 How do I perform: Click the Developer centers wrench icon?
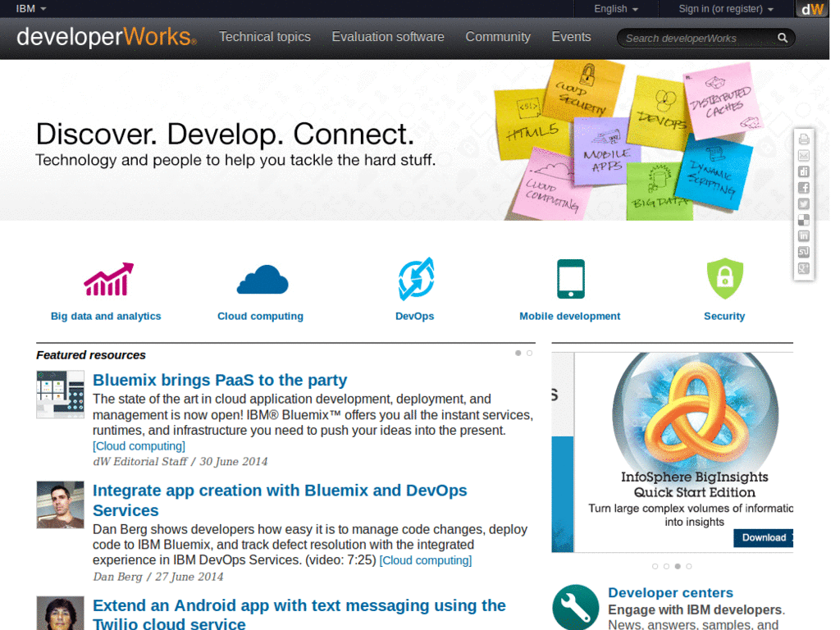[575, 608]
